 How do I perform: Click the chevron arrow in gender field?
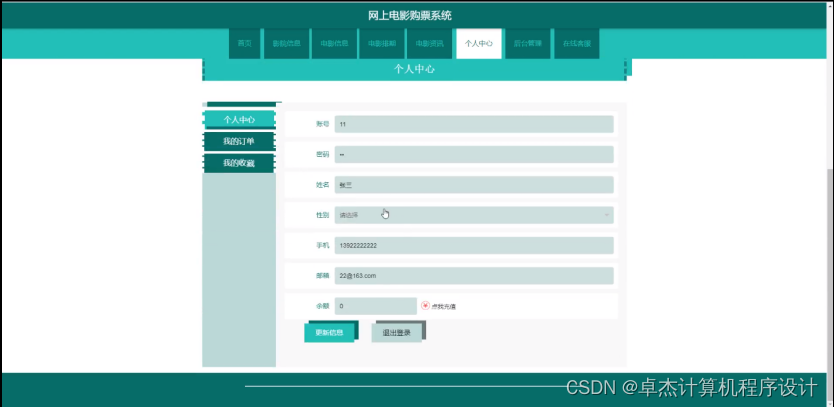(x=606, y=215)
